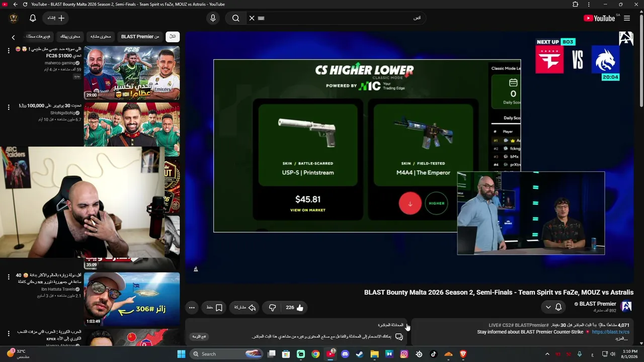Open the browser three-dot menu
The image size is (644, 362).
click(589, 5)
